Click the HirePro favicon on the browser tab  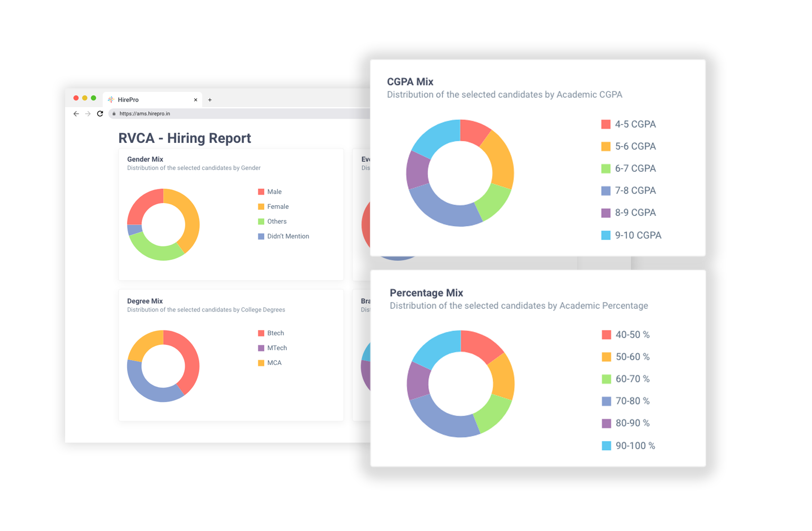tap(111, 99)
